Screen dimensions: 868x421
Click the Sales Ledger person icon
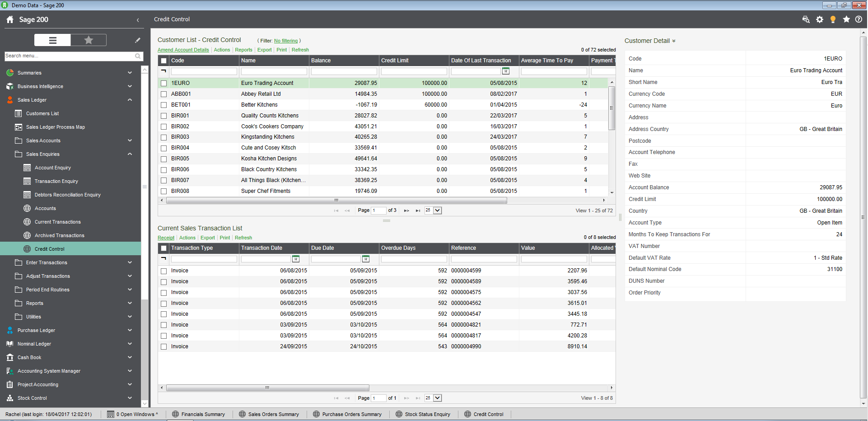tap(10, 100)
